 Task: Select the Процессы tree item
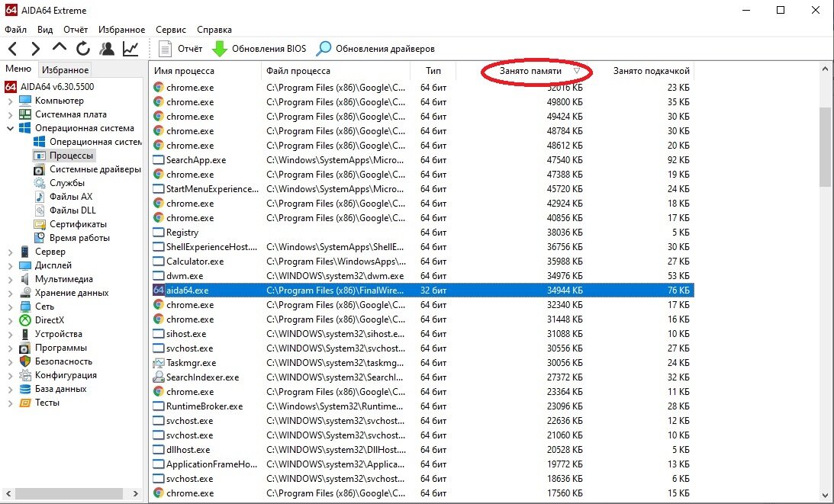pos(64,156)
